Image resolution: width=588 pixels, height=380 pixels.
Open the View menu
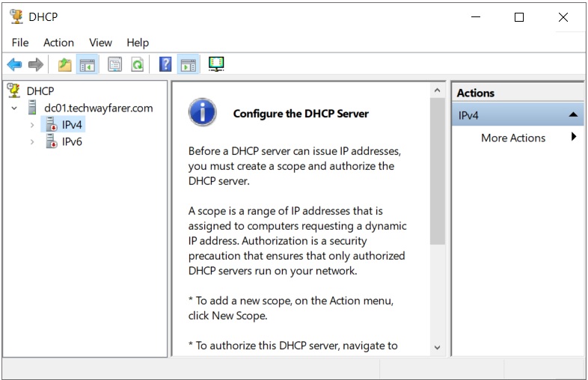(x=100, y=43)
